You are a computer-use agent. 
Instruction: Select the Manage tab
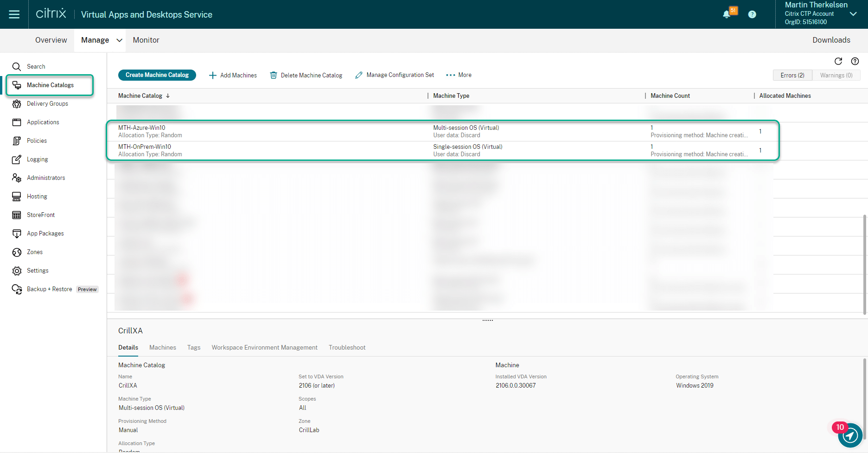point(95,40)
